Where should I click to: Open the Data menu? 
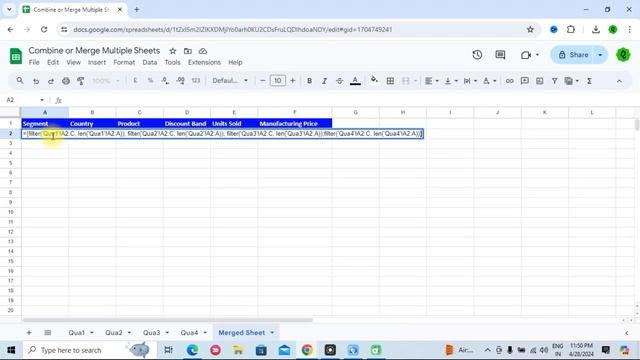(x=150, y=62)
